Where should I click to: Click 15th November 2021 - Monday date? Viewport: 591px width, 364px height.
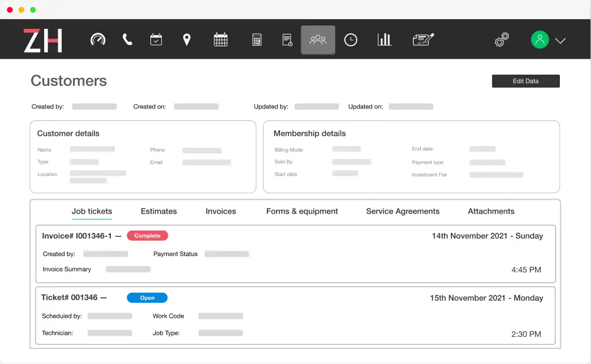point(486,298)
